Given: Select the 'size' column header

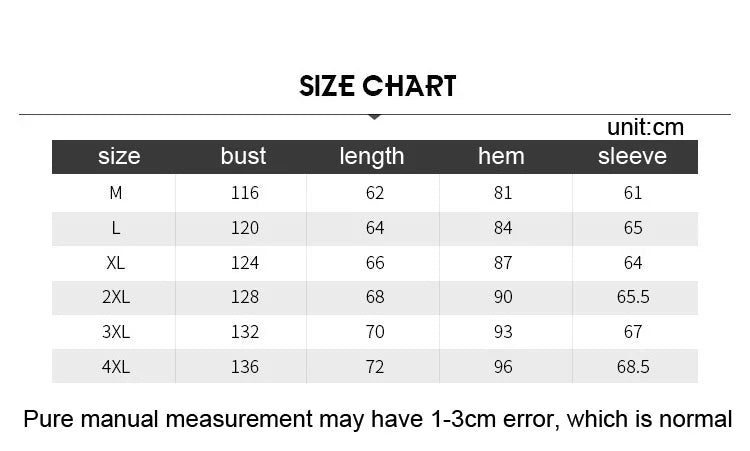Looking at the screenshot, I should coord(119,156).
